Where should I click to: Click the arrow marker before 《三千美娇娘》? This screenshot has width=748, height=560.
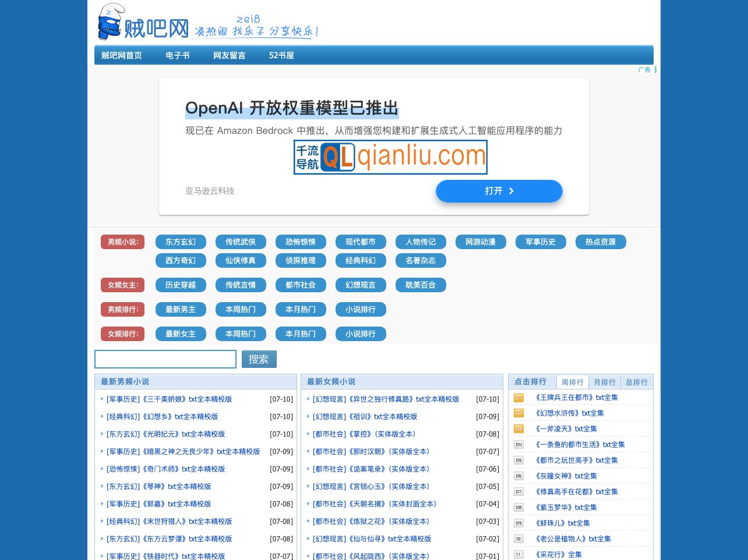103,399
